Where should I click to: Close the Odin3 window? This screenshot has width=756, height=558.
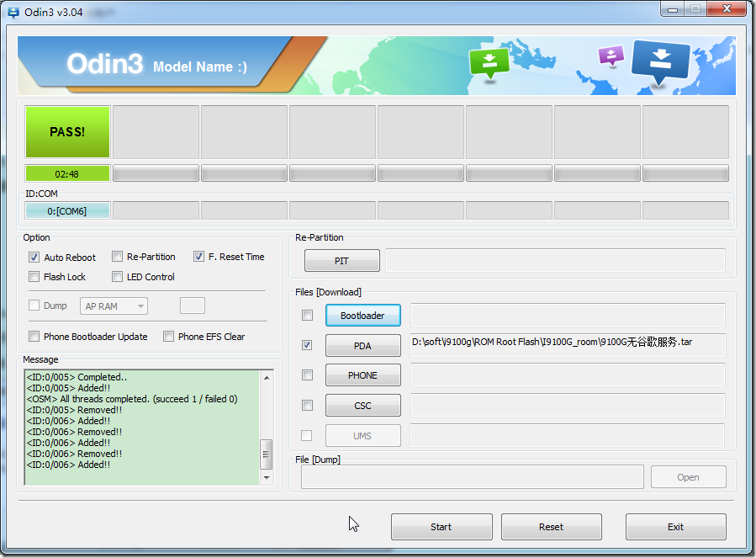tap(727, 8)
